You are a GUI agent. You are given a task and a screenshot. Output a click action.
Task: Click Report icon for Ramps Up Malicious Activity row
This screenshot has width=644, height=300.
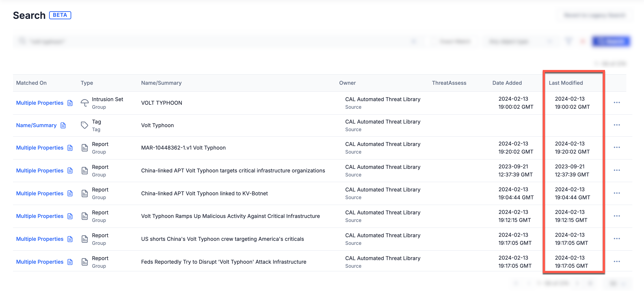85,216
